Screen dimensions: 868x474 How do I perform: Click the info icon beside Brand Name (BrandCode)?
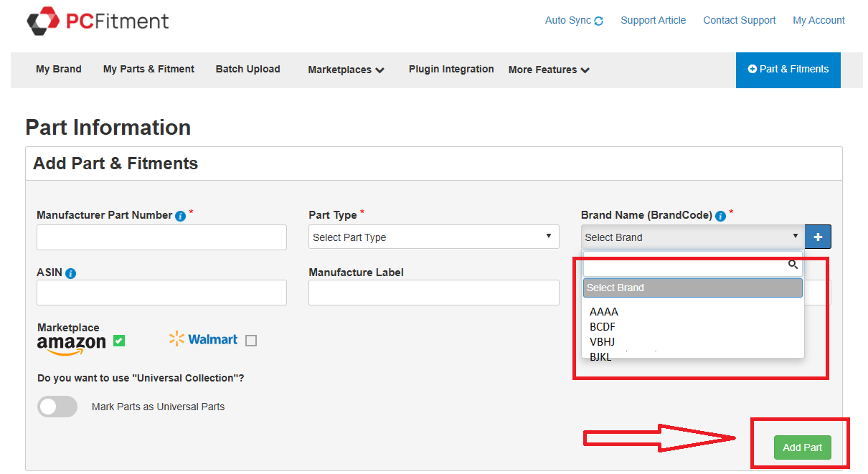[x=720, y=215]
